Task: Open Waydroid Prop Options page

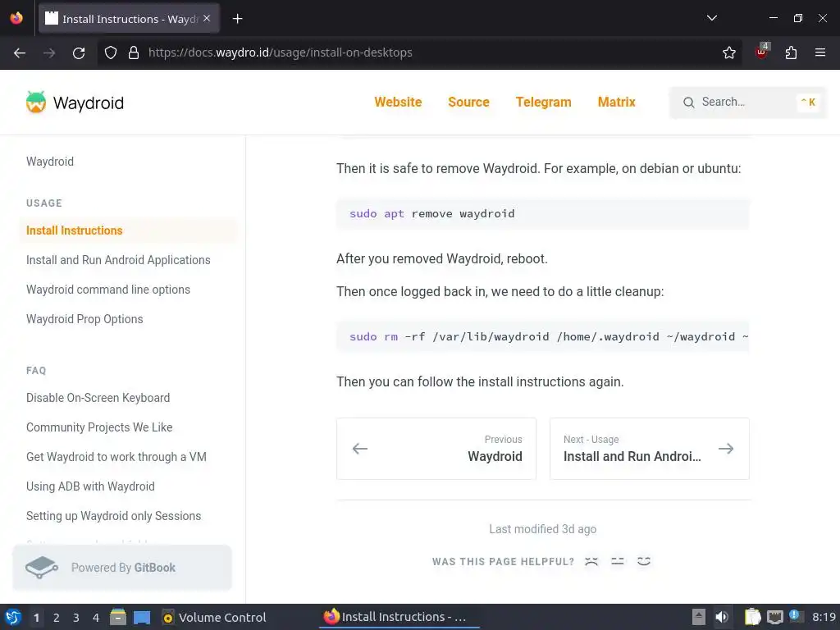Action: pyautogui.click(x=84, y=319)
